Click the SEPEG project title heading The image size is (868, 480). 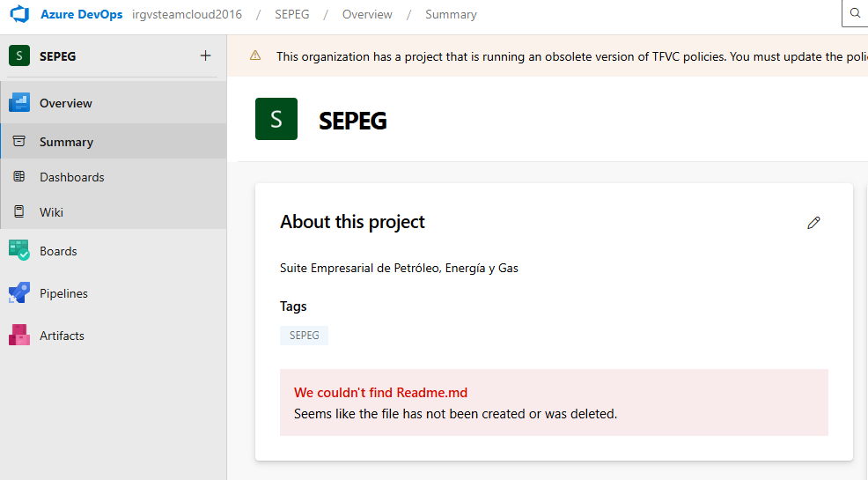coord(353,121)
